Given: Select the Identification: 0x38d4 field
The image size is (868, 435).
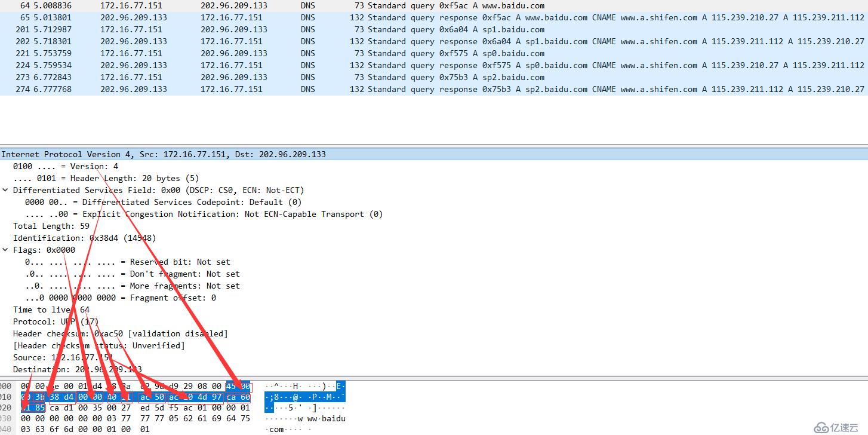Looking at the screenshot, I should pyautogui.click(x=85, y=238).
